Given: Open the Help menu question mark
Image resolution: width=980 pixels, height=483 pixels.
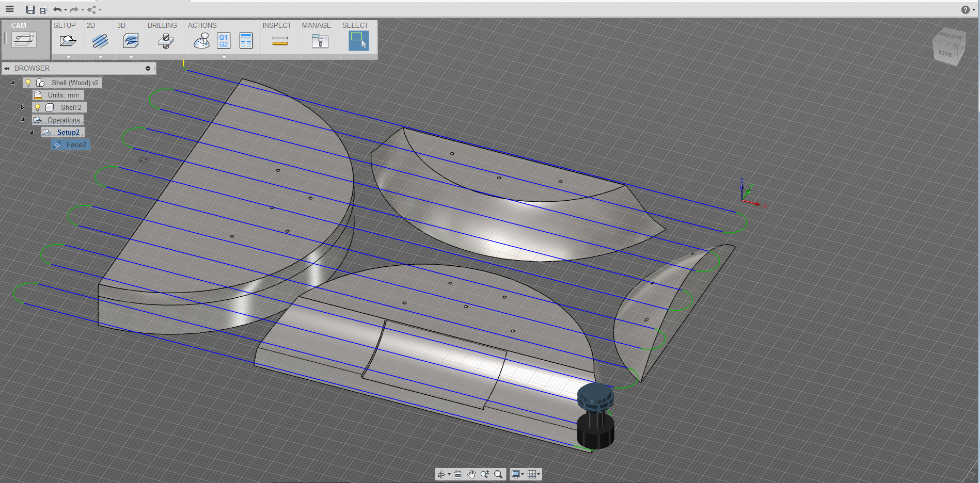Looking at the screenshot, I should point(965,10).
